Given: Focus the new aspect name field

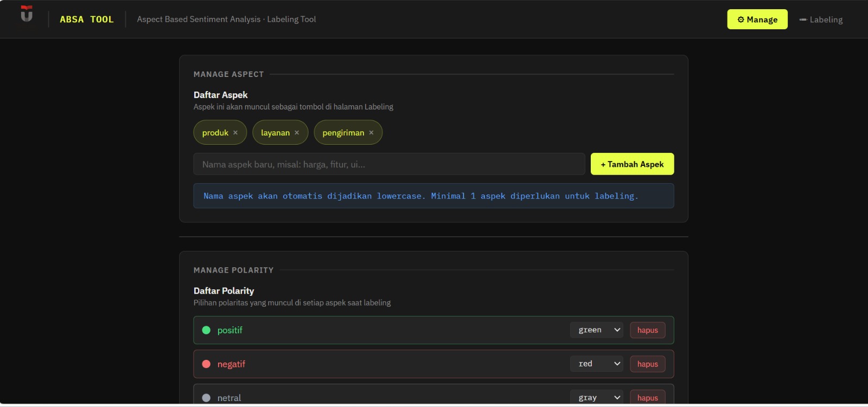Looking at the screenshot, I should click(389, 164).
